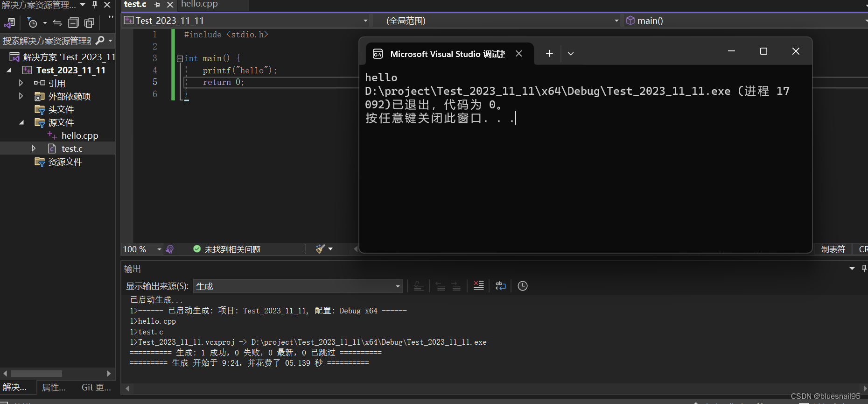The image size is (868, 404).
Task: Select the 资源文件 folder
Action: coord(65,162)
